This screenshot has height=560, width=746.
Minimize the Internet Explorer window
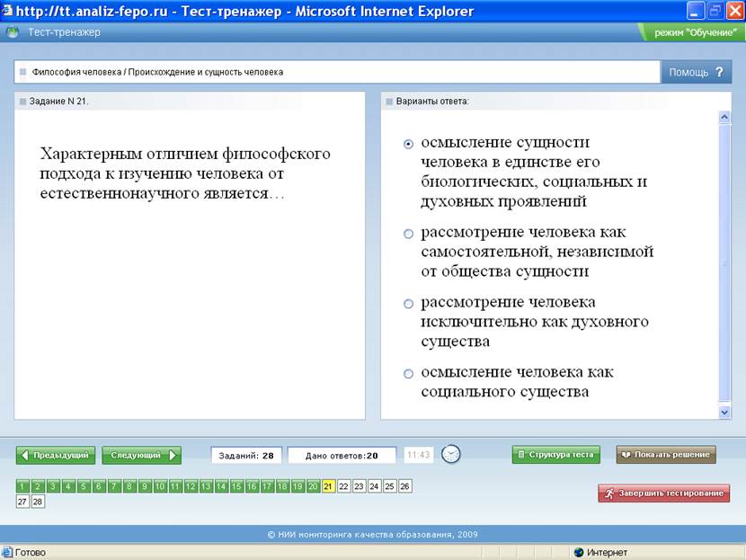[695, 11]
